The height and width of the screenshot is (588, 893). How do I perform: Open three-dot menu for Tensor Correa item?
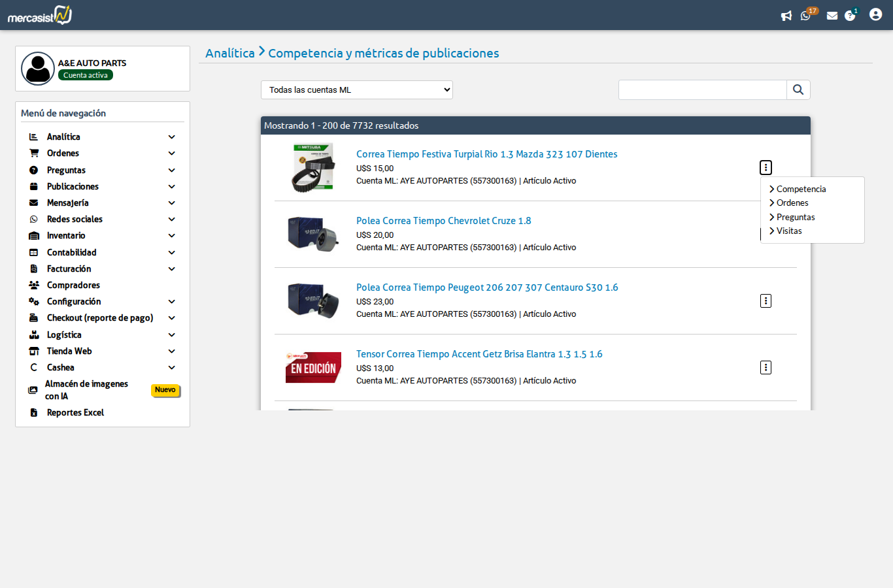click(x=766, y=367)
